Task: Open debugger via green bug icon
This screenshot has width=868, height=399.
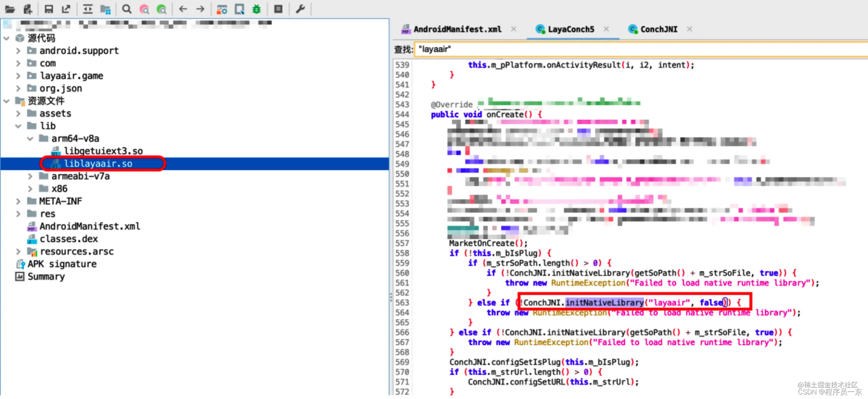Action: point(257,9)
